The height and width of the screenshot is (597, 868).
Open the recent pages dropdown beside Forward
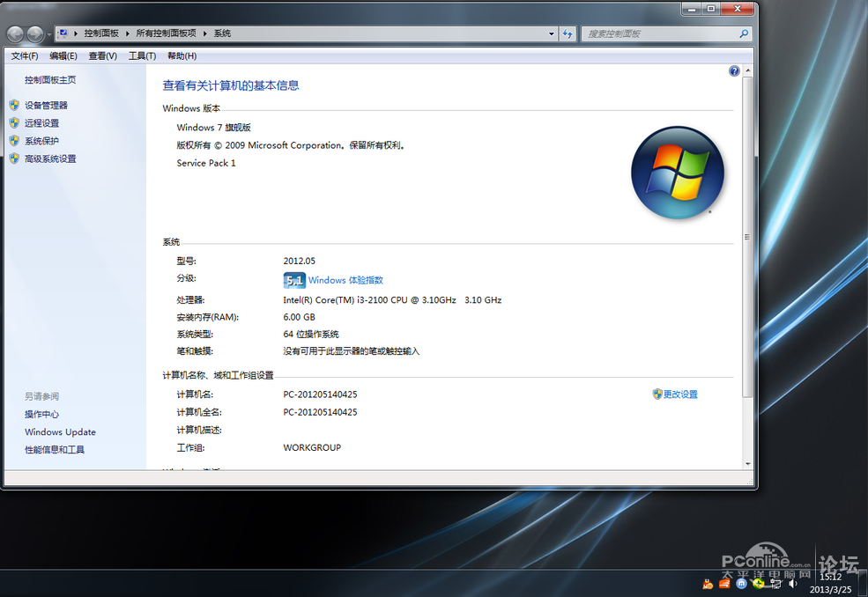tap(48, 35)
